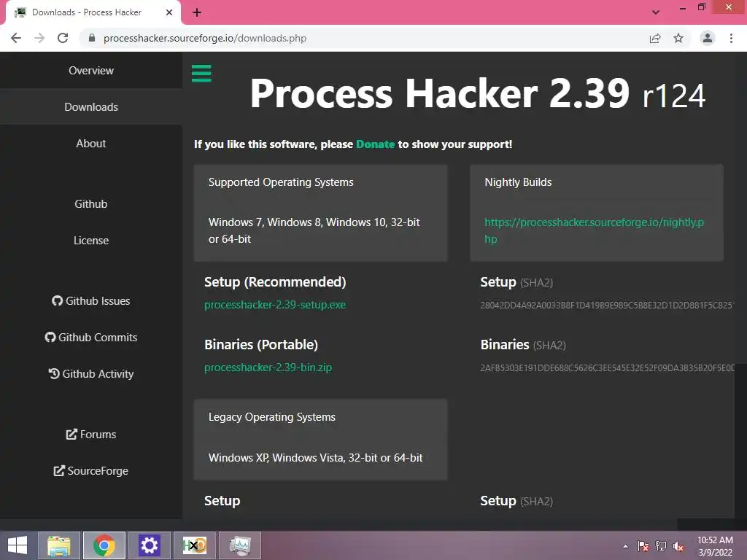Close the Downloads - Process Hacker tab
The image size is (747, 560).
click(169, 12)
